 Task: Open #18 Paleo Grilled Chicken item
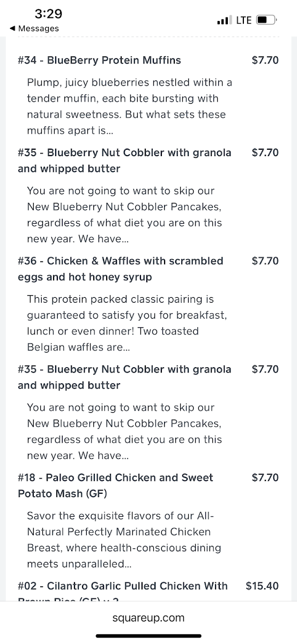tap(116, 486)
